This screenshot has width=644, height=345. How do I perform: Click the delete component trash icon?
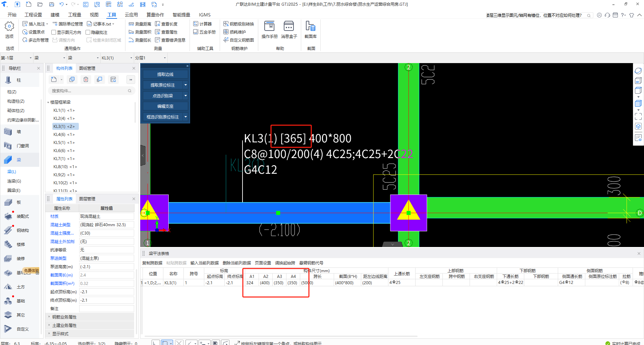coord(86,80)
